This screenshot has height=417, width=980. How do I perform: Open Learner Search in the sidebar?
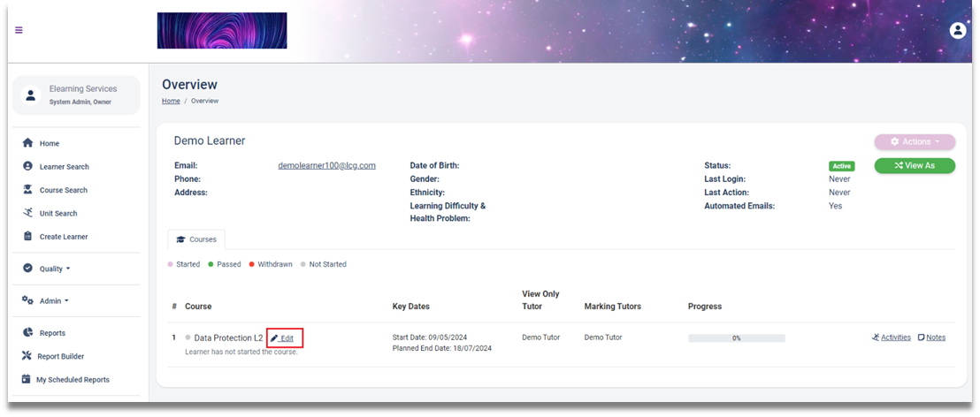[x=65, y=167]
